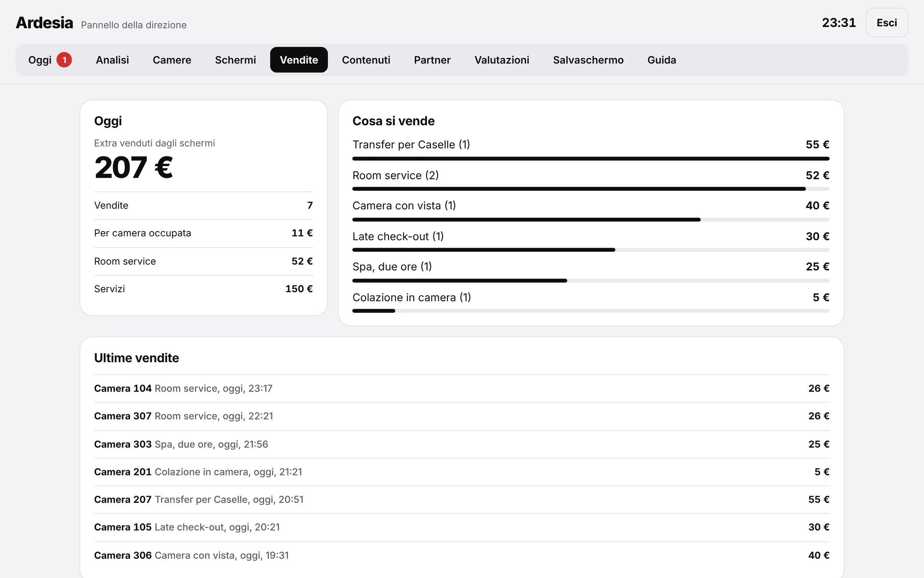Click the Colazione in camera progress bar
The height and width of the screenshot is (578, 924).
coord(591,311)
